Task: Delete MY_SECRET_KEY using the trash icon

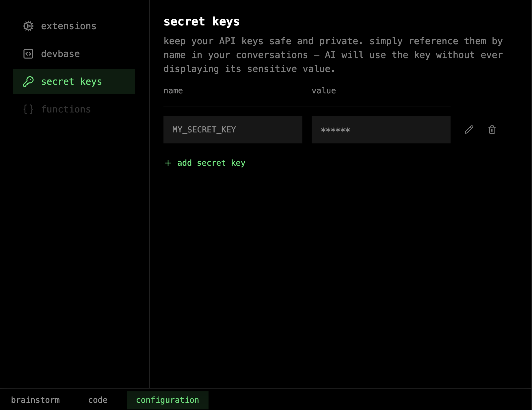Action: (492, 130)
